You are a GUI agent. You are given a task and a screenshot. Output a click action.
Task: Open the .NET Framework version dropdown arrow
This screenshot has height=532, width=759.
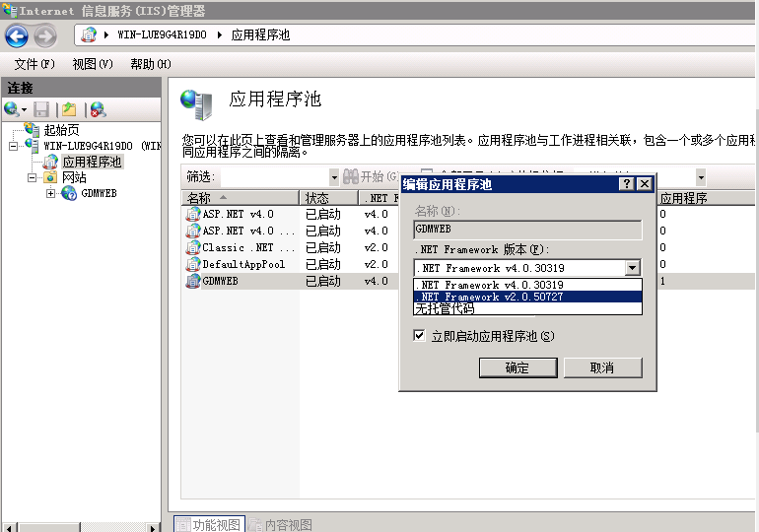tap(632, 268)
